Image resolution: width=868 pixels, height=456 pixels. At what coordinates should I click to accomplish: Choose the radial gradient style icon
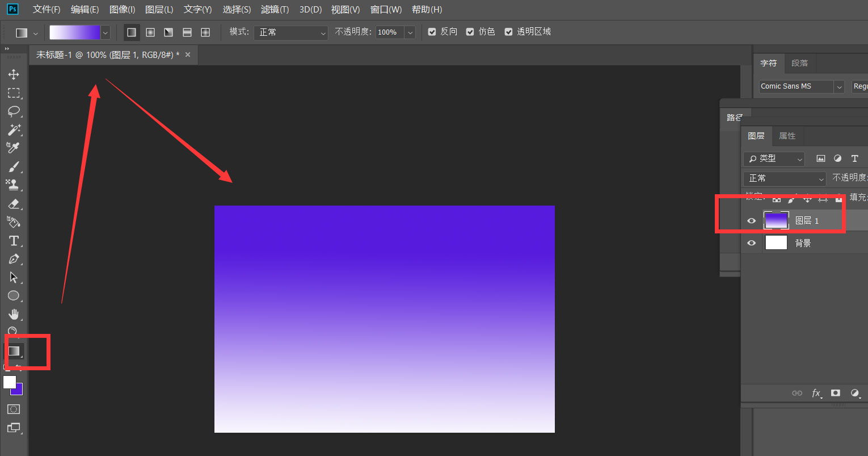click(x=150, y=32)
